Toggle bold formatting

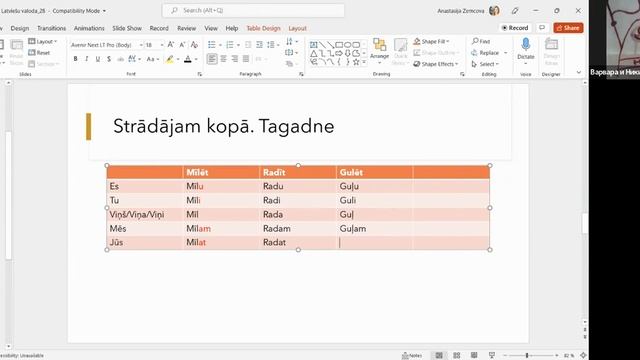click(76, 59)
